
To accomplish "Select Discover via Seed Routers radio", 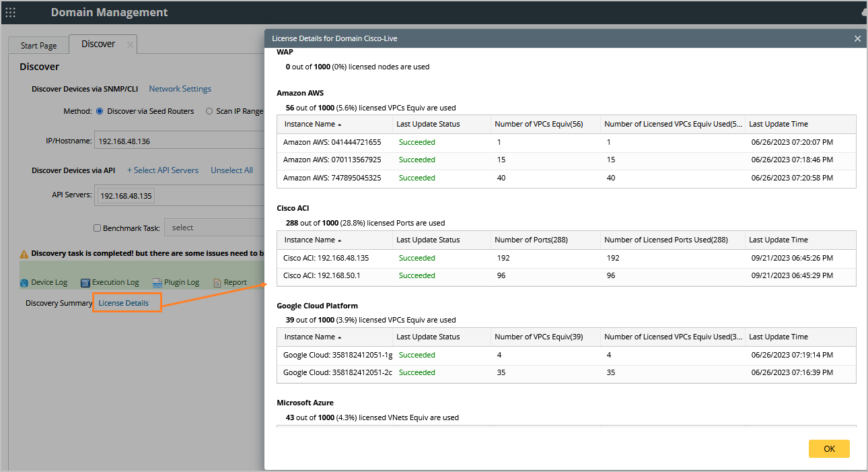I will tap(100, 111).
